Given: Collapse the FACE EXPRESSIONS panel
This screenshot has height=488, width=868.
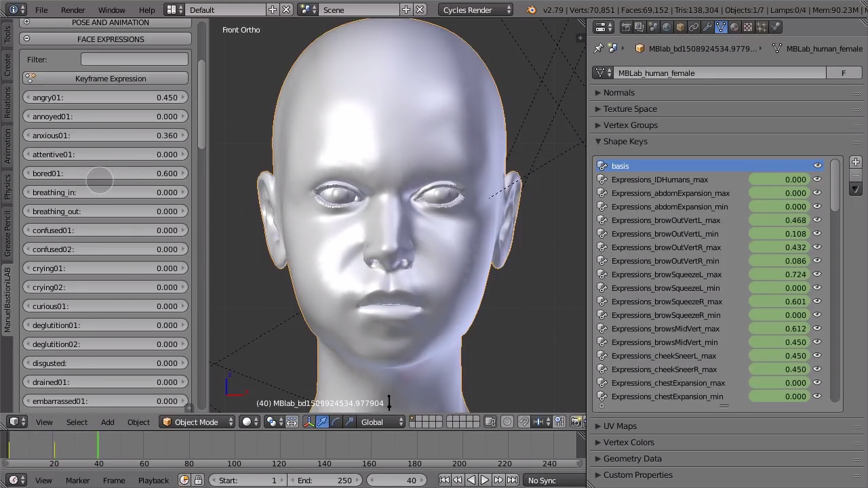Looking at the screenshot, I should pos(26,39).
